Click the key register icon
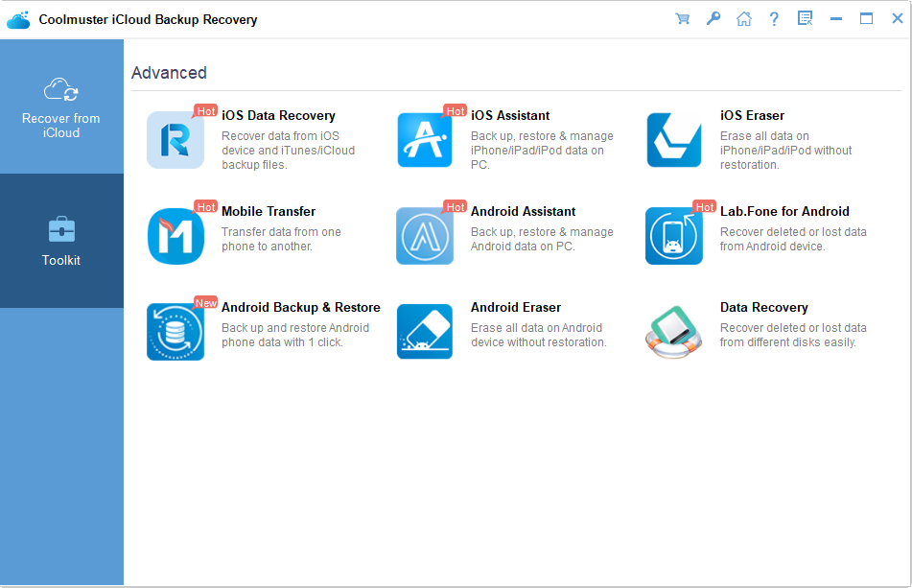The image size is (912, 588). [x=713, y=18]
